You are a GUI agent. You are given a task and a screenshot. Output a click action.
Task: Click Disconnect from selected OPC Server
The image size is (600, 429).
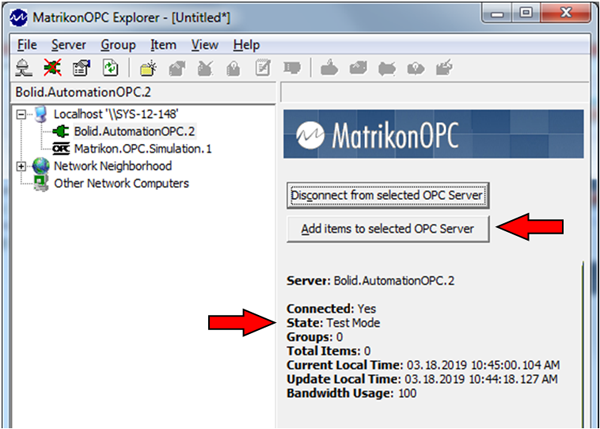387,193
